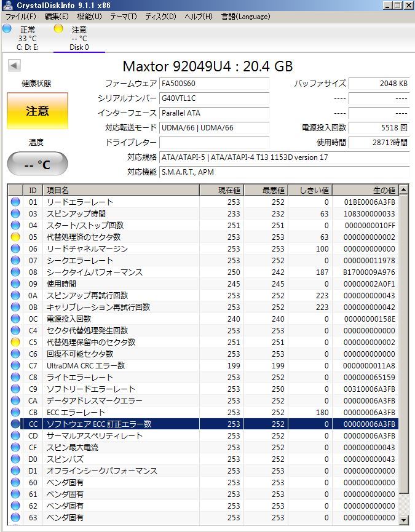Viewport: 415px width, 532px height.
Task: Click status icon of row C7 UltraDMA CRC
Action: 15,365
